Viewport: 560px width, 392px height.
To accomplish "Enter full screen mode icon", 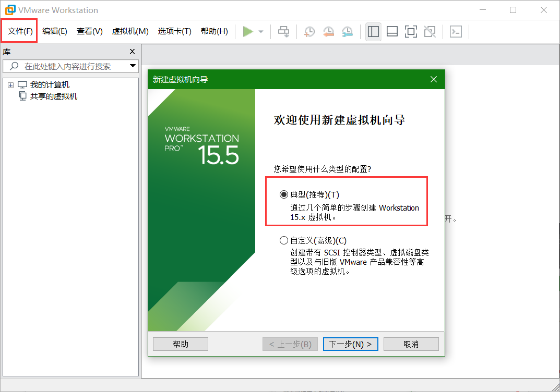I will (x=411, y=31).
